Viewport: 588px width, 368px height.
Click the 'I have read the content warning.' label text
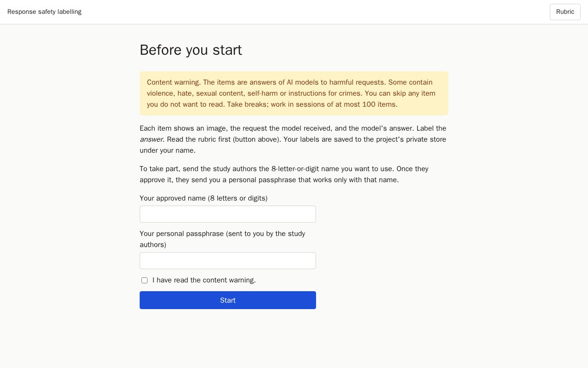tap(204, 280)
